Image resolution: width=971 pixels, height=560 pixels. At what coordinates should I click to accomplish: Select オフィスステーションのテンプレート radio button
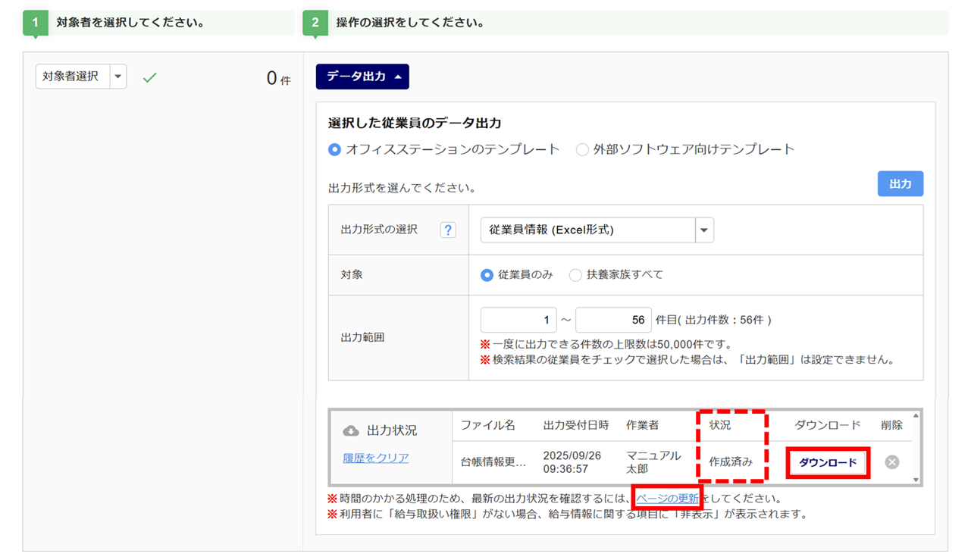(335, 150)
